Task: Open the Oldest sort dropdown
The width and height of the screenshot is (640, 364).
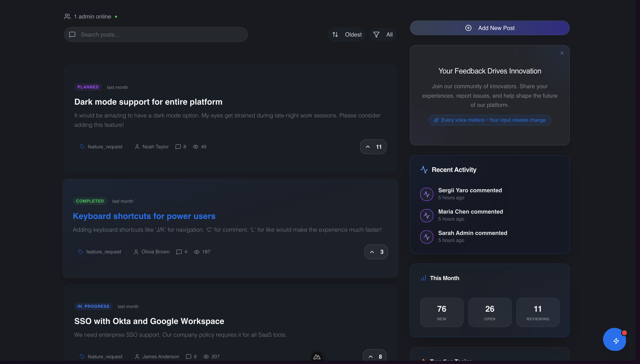Action: 347,34
